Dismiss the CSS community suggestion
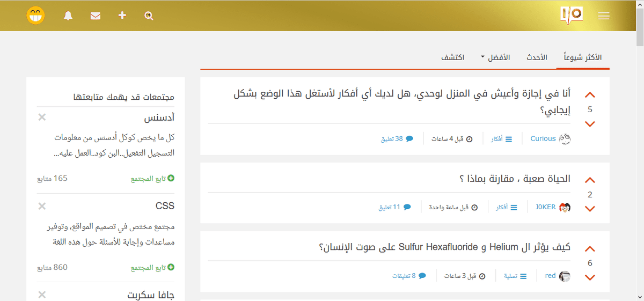This screenshot has height=301, width=644. click(x=42, y=205)
